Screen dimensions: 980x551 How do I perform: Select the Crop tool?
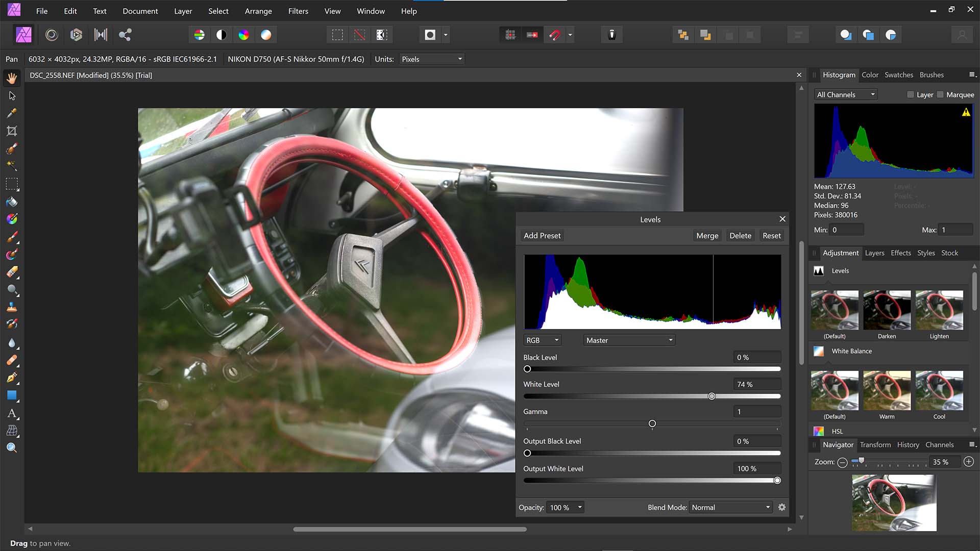(12, 131)
